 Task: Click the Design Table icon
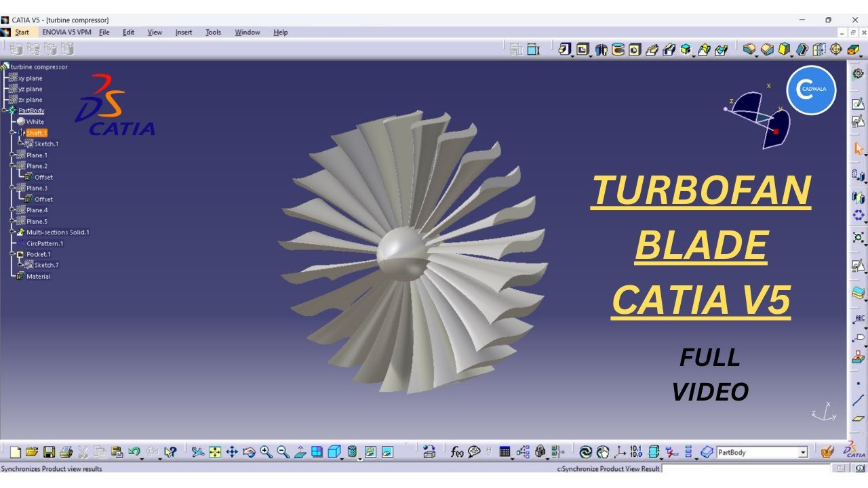(504, 452)
